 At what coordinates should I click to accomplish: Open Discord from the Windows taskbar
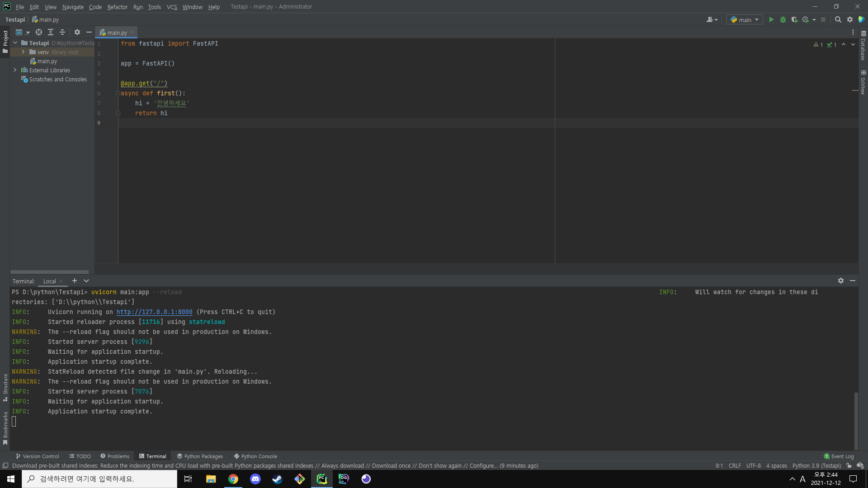point(255,479)
